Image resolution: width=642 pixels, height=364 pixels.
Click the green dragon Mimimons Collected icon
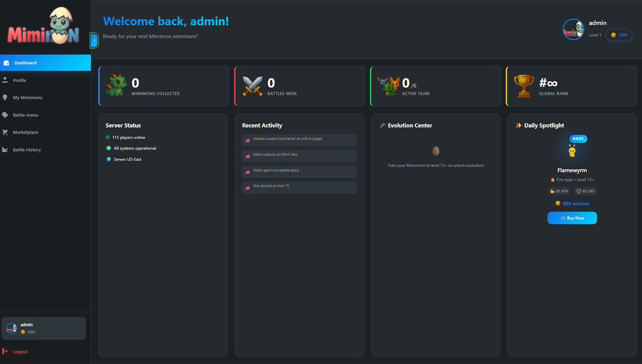tap(116, 86)
